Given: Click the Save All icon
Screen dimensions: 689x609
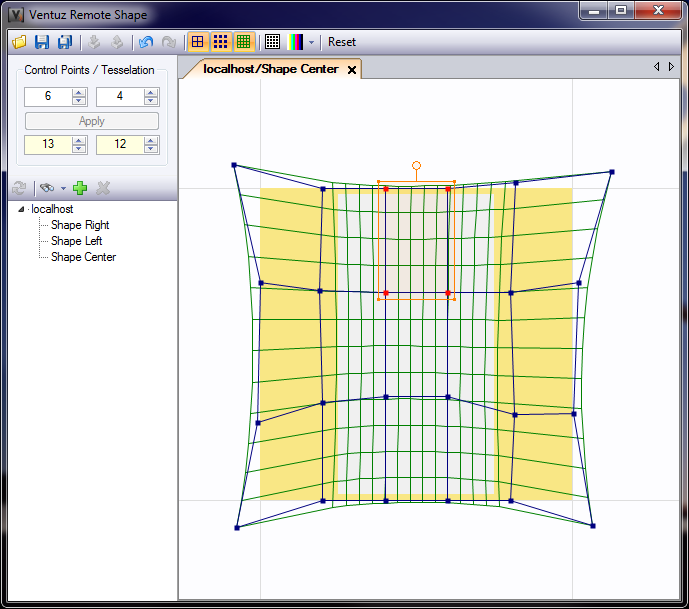Looking at the screenshot, I should tap(65, 42).
